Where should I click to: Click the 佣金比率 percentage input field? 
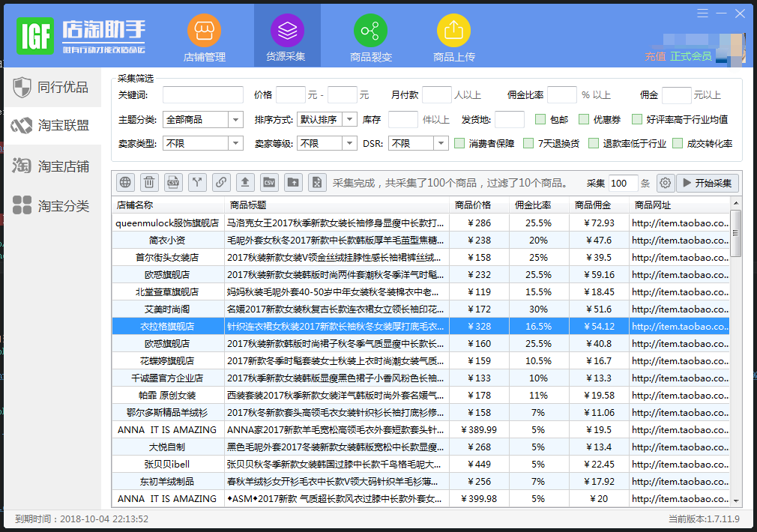coord(562,95)
